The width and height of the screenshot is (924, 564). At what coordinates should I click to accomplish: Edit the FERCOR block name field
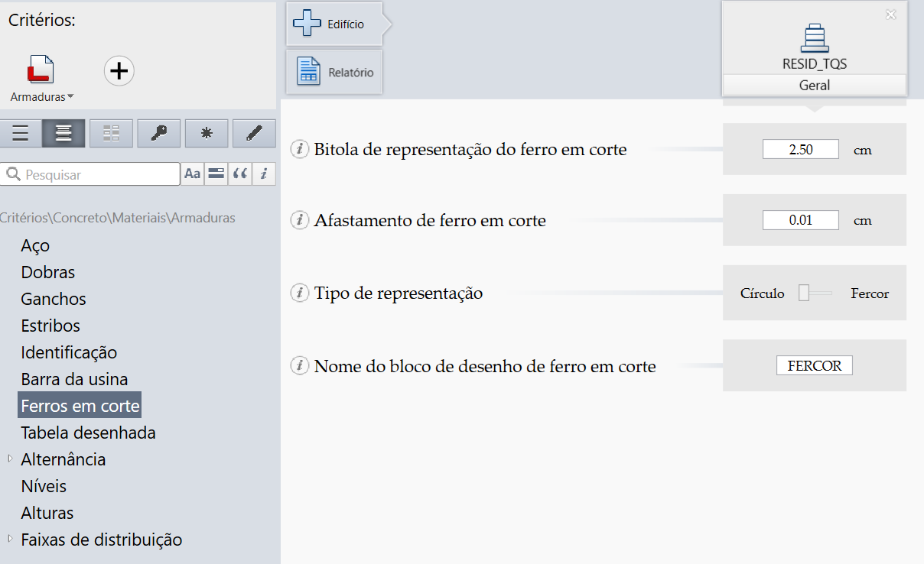(815, 366)
